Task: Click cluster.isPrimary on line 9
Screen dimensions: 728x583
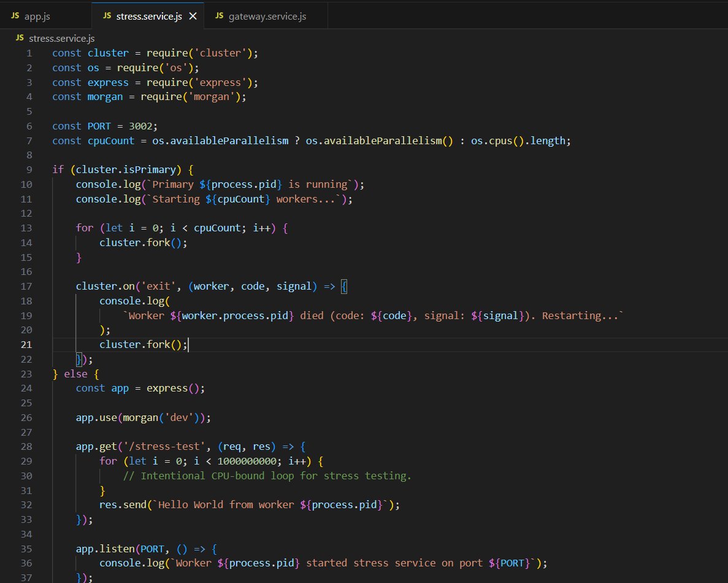Action: coord(126,170)
